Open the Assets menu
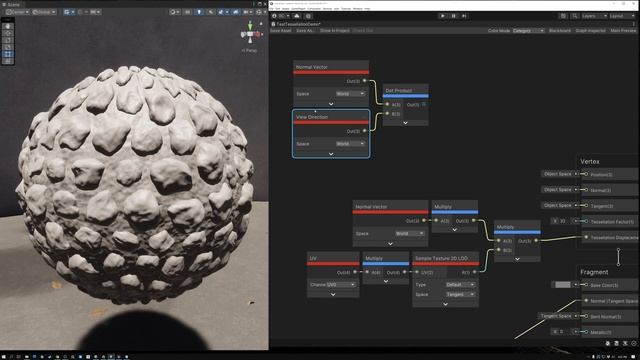Image resolution: width=640 pixels, height=360 pixels. click(x=286, y=9)
